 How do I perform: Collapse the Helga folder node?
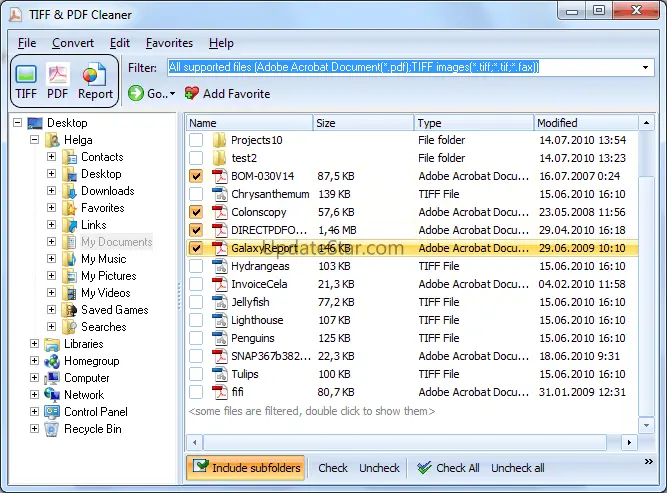pyautogui.click(x=34, y=140)
